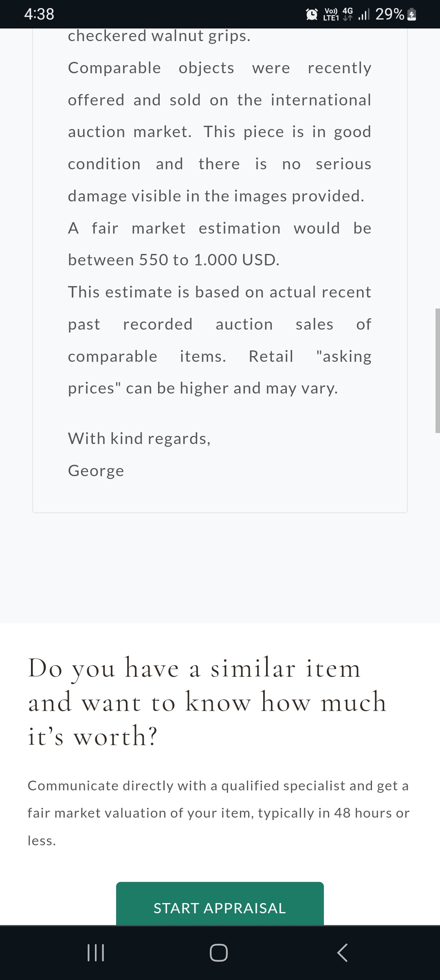The height and width of the screenshot is (980, 440).
Task: Tap the 29% battery percentage text
Action: click(x=389, y=15)
